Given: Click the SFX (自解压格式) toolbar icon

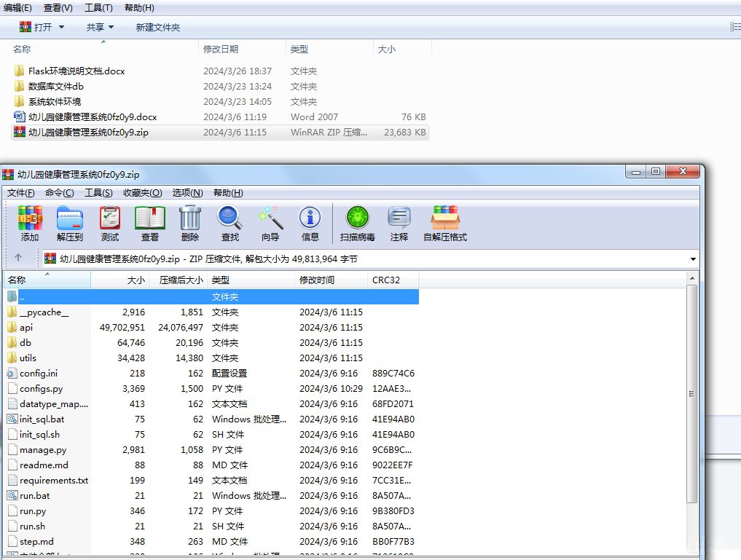Looking at the screenshot, I should 445,218.
